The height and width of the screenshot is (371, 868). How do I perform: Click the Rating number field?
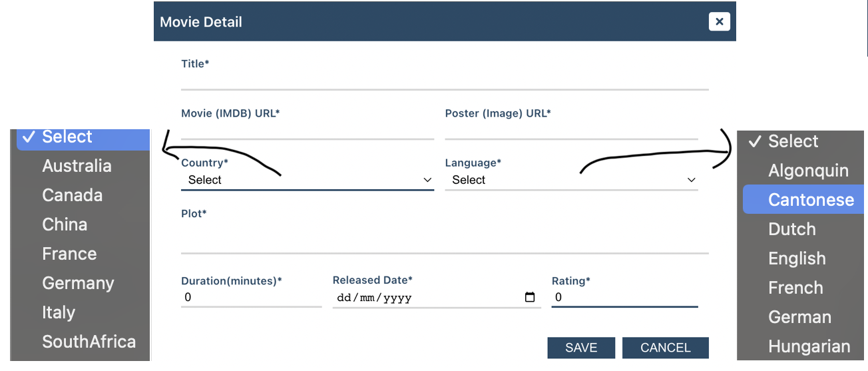tap(624, 298)
